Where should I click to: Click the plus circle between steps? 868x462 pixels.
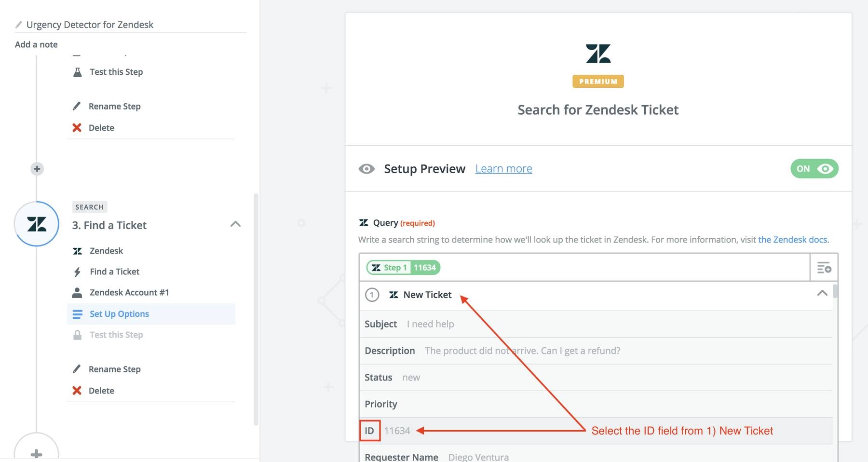(37, 169)
